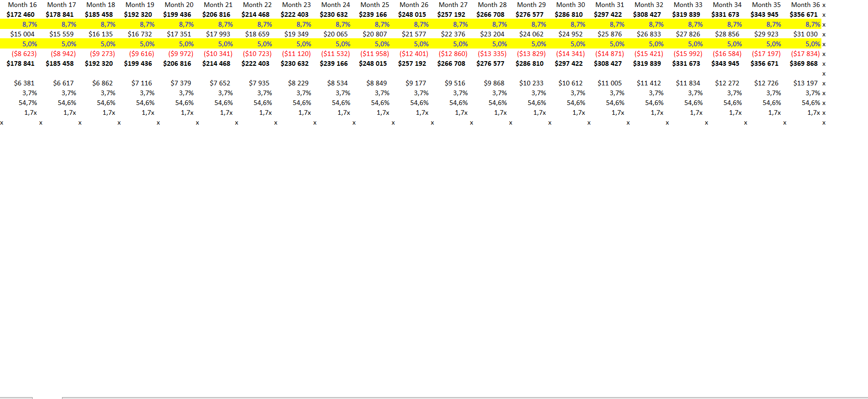Screen dimensions: 868x399
Task: Select the yellow 8,7% cell under Month 27
Action: [x=461, y=24]
